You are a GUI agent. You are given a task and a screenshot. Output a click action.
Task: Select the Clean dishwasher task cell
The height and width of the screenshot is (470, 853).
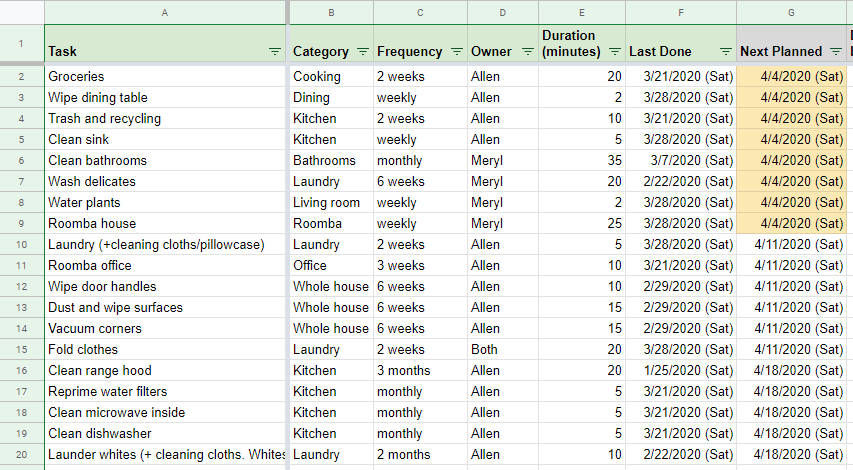(165, 434)
